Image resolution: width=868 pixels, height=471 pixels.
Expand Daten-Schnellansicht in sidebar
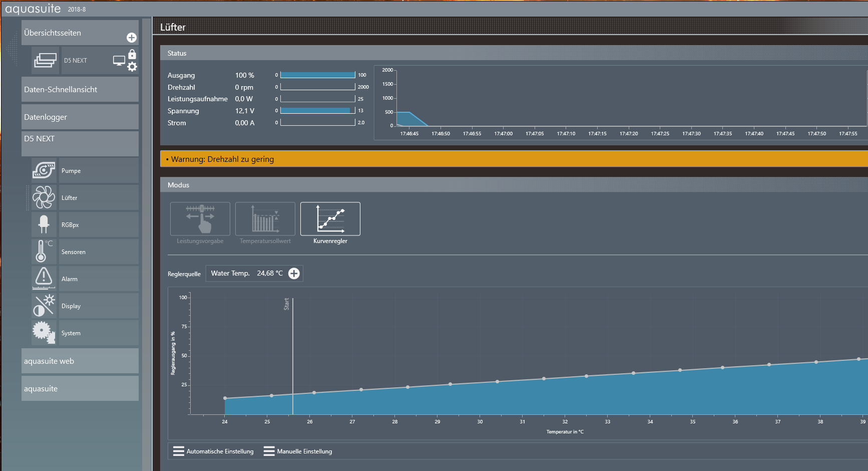(x=80, y=90)
